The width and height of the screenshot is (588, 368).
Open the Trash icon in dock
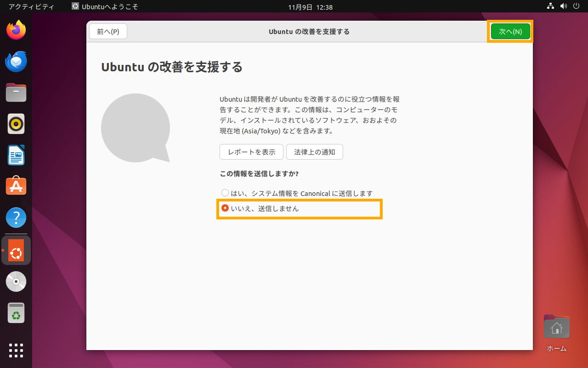pyautogui.click(x=16, y=313)
